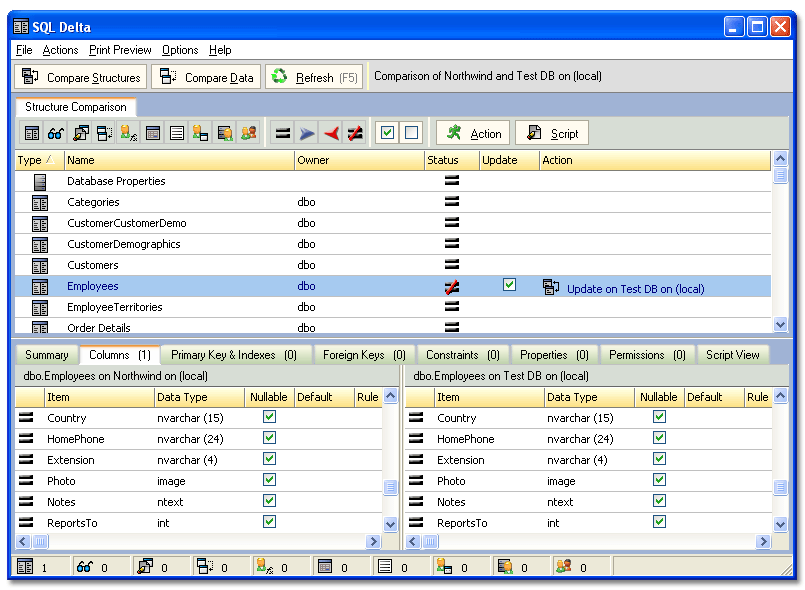
Task: Open the Actions menu
Action: tap(60, 50)
